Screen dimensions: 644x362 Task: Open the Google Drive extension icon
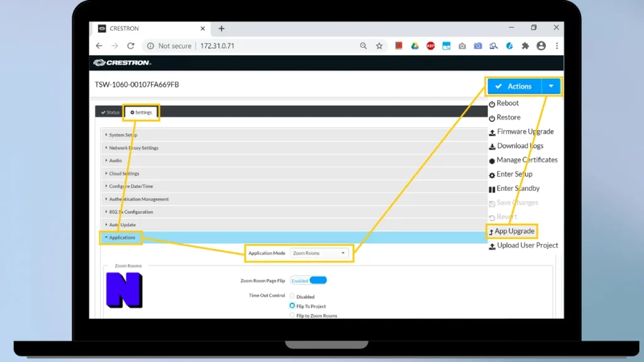pos(415,45)
